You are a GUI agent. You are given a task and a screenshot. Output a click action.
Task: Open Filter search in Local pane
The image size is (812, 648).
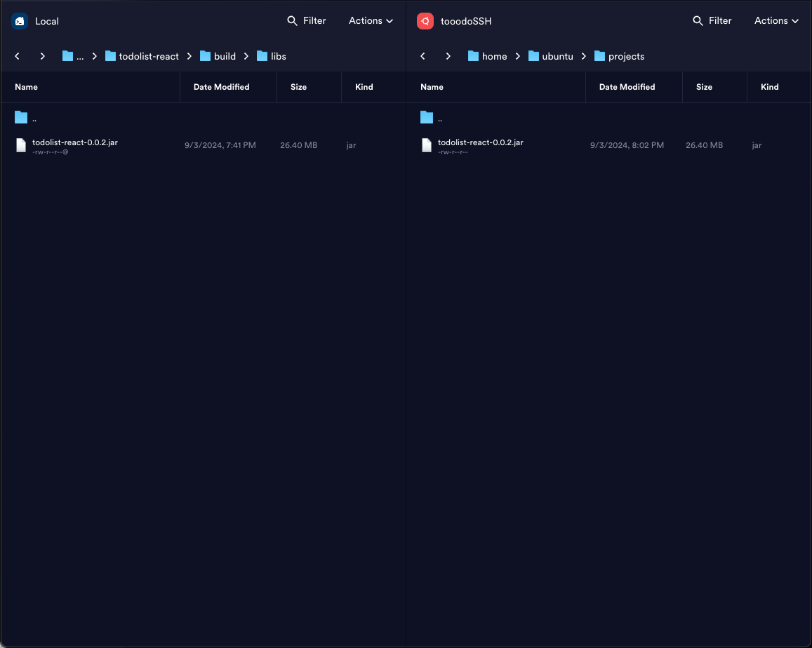(307, 21)
